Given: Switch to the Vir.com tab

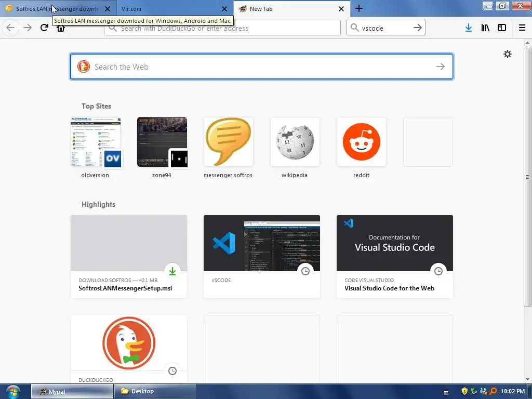Looking at the screenshot, I should pyautogui.click(x=175, y=9).
